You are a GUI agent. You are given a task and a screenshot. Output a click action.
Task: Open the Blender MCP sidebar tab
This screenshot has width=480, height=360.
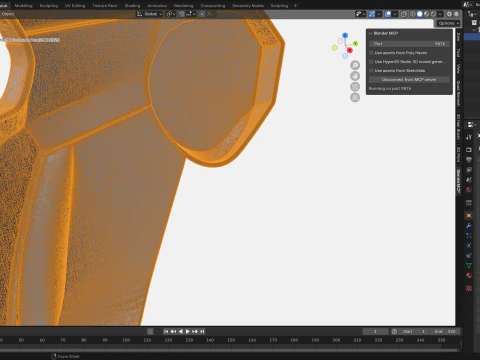pyautogui.click(x=459, y=182)
